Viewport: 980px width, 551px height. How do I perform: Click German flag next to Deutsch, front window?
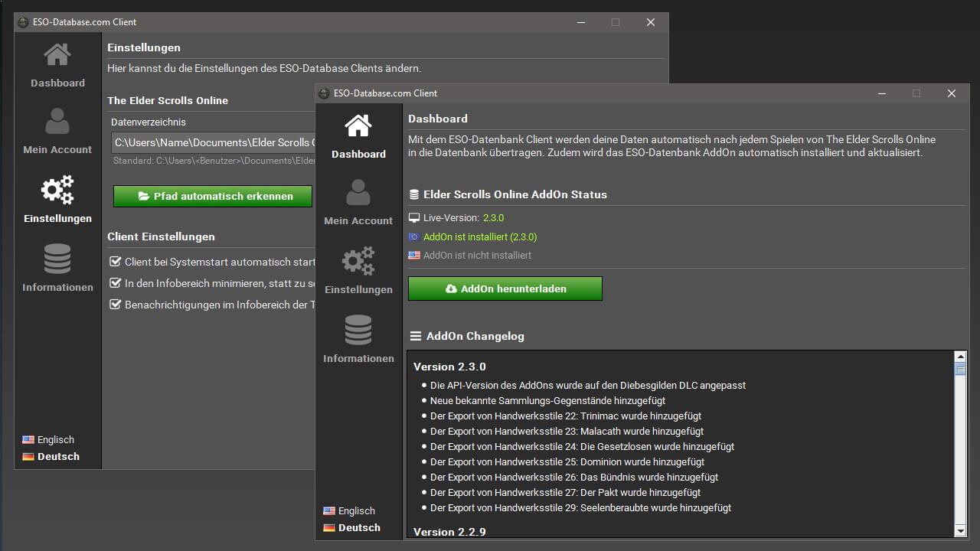[x=329, y=528]
